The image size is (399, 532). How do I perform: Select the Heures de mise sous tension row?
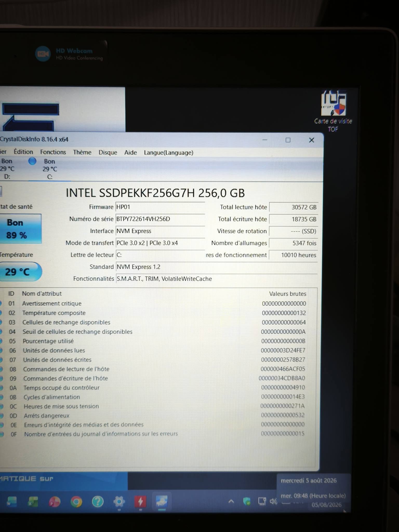(x=158, y=406)
